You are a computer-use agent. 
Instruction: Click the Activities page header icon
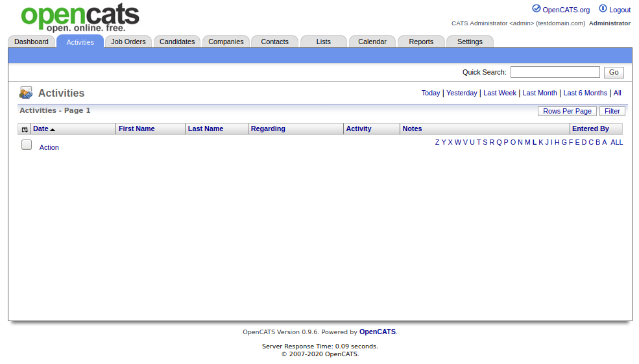pyautogui.click(x=26, y=93)
